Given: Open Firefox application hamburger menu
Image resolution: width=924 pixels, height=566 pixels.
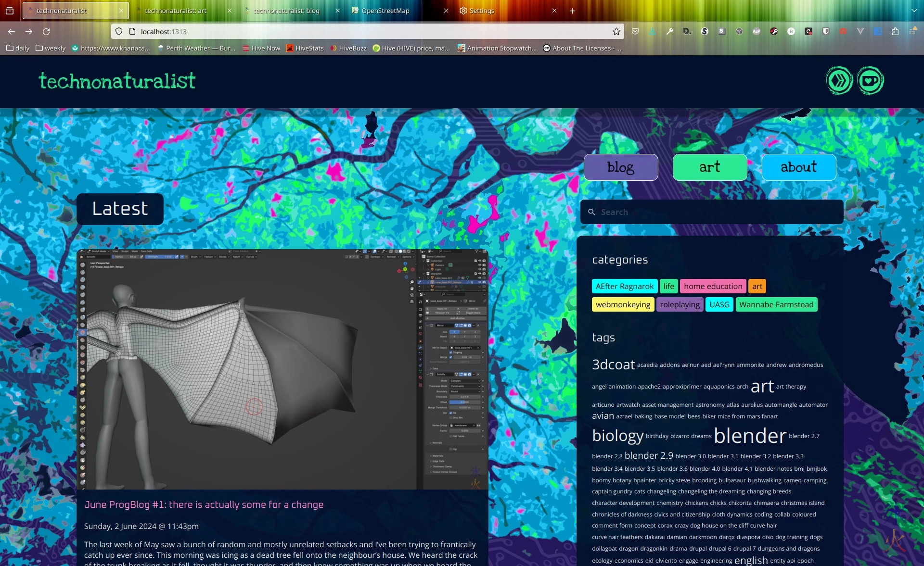Looking at the screenshot, I should point(912,31).
